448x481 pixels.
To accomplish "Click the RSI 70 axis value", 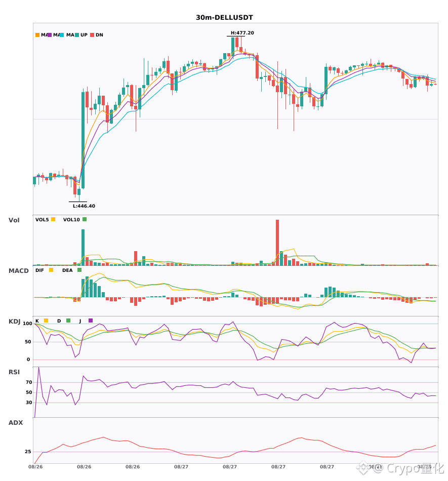I will tap(29, 382).
